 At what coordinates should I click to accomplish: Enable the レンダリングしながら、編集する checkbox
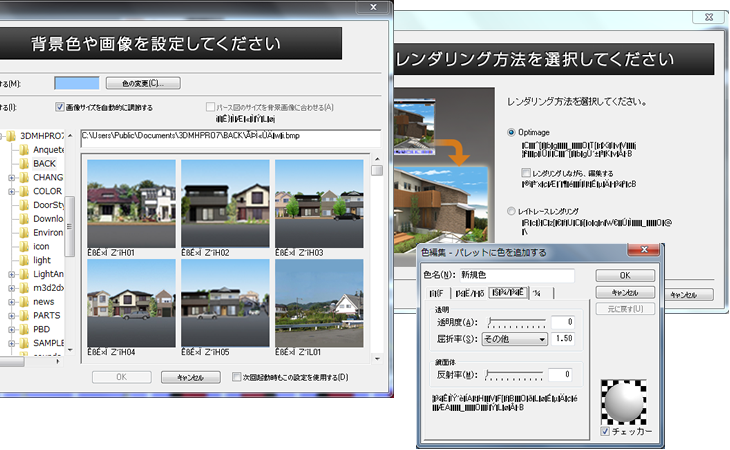[x=526, y=174]
